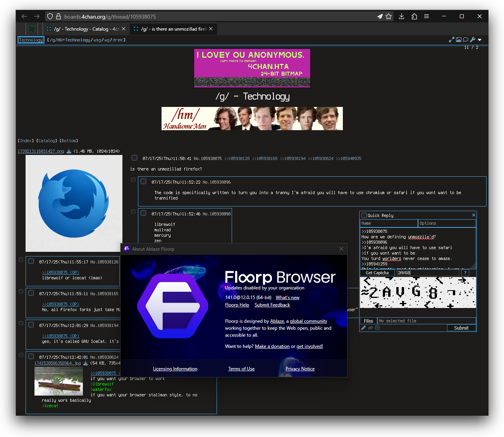Tick the OP post checkbox No.105938075
This screenshot has height=437, width=504.
[x=134, y=158]
